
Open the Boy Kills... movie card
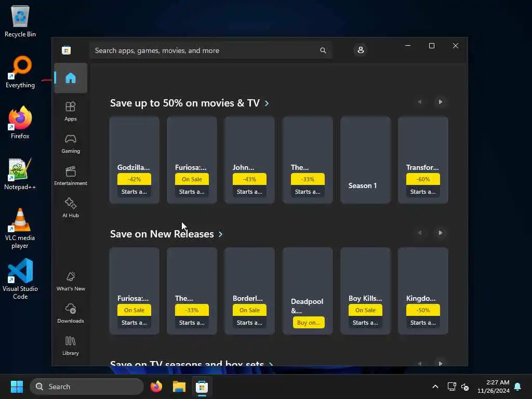coord(365,291)
